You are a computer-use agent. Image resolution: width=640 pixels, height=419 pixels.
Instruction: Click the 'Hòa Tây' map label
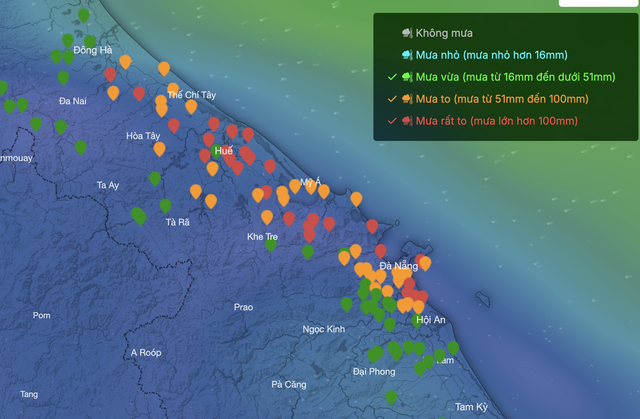(143, 136)
